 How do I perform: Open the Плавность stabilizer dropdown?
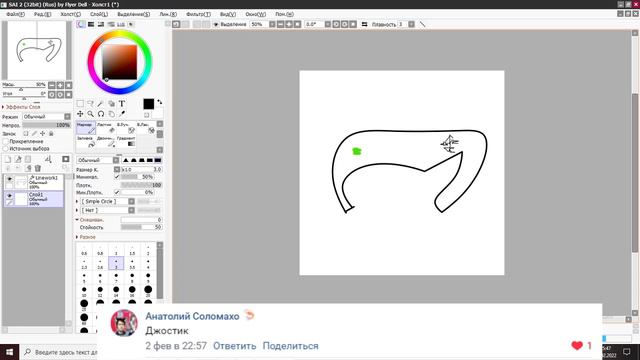coord(411,24)
